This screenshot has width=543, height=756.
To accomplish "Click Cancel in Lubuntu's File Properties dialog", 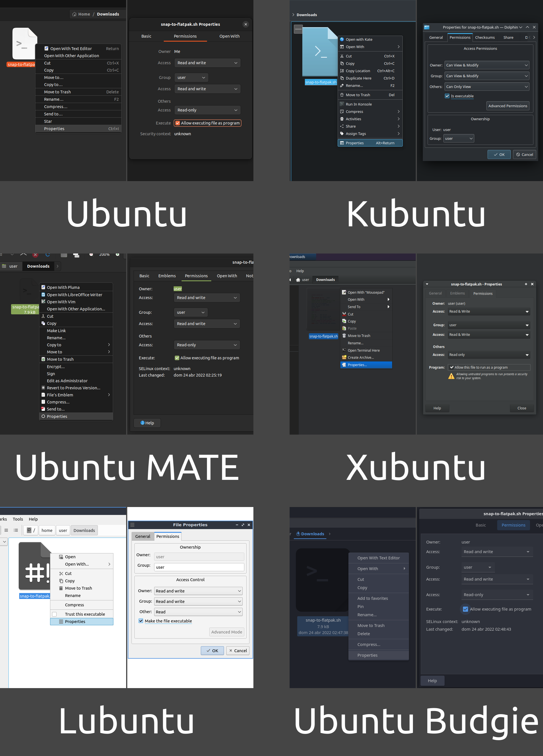I will (238, 650).
